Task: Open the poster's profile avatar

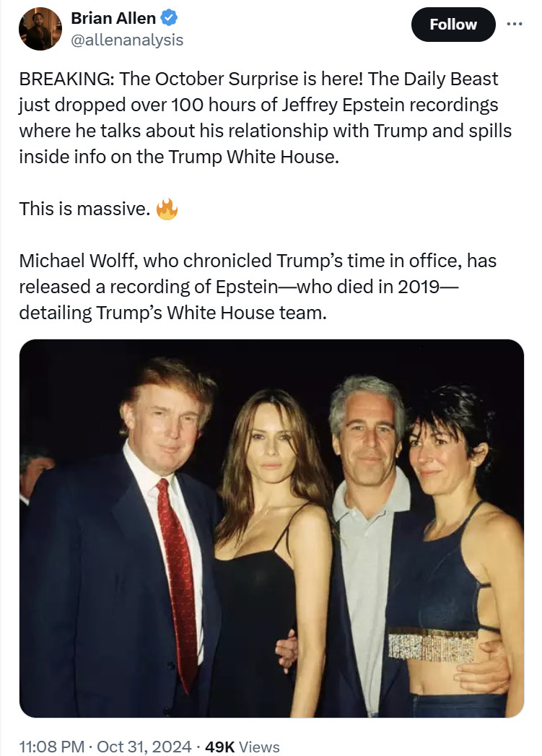Action: tap(40, 29)
